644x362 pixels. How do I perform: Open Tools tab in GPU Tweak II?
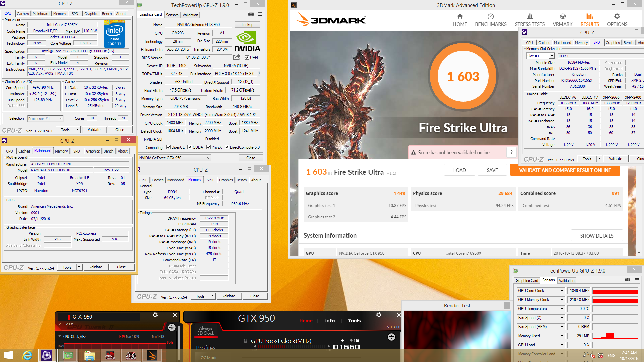pos(354,321)
